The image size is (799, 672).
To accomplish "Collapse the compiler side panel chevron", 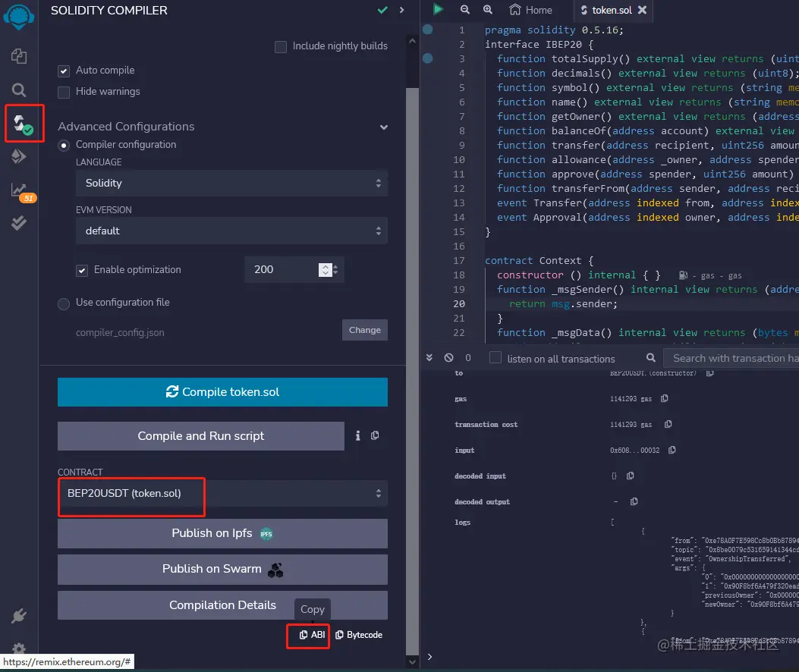I will 401,10.
